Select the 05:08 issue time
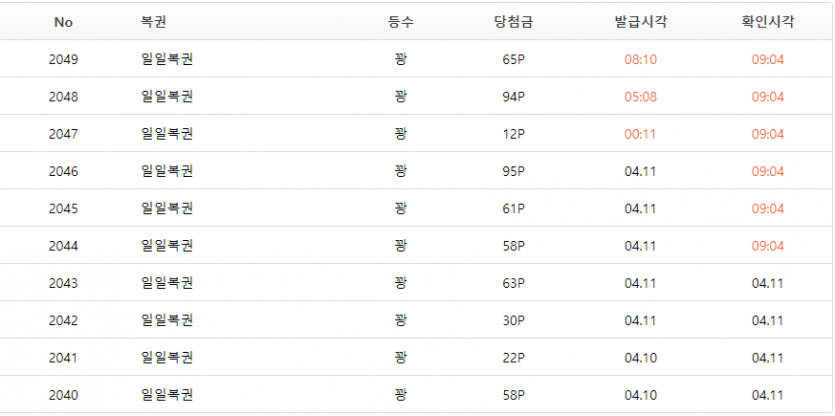835x416 pixels. (x=640, y=97)
